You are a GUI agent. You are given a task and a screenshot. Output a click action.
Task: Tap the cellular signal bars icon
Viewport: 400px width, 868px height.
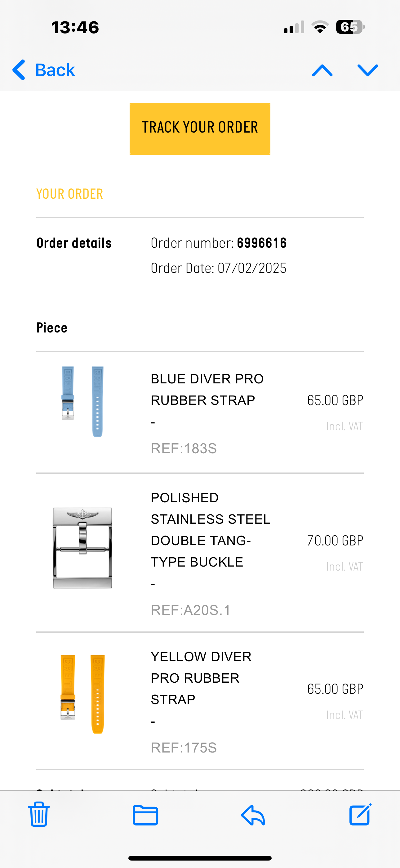click(294, 27)
